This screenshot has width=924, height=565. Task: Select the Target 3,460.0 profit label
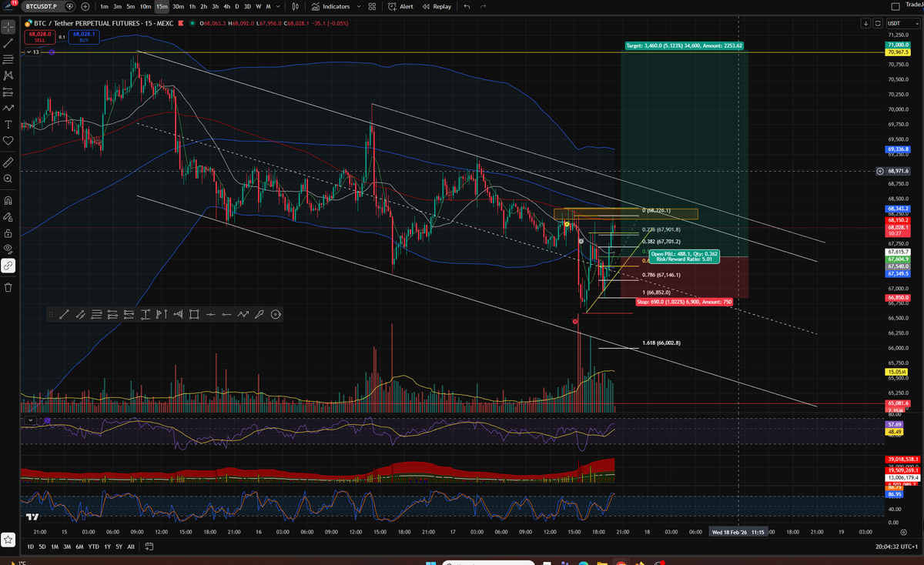684,46
